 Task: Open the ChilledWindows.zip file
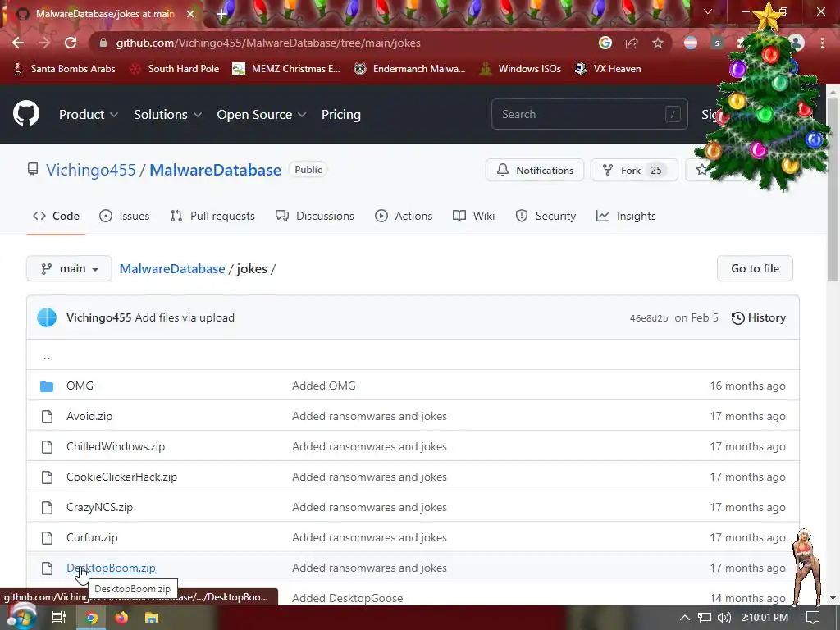tap(116, 446)
